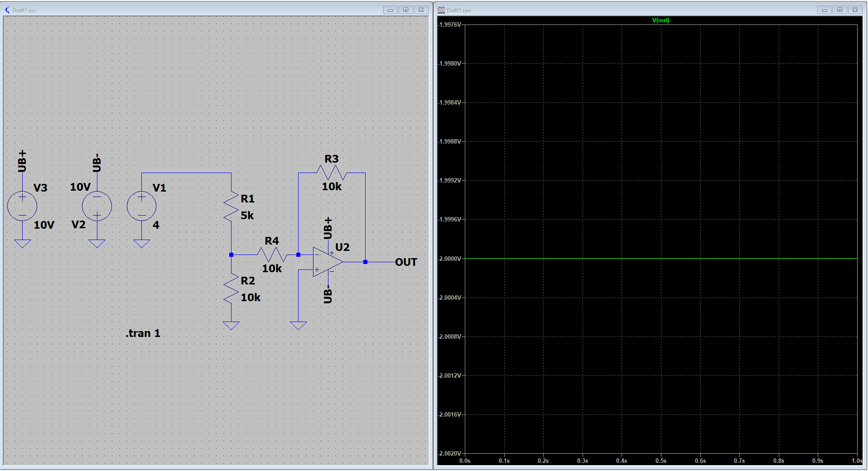Click junction dot at R1/R2/R4 node
This screenshot has width=868, height=471.
pos(231,255)
